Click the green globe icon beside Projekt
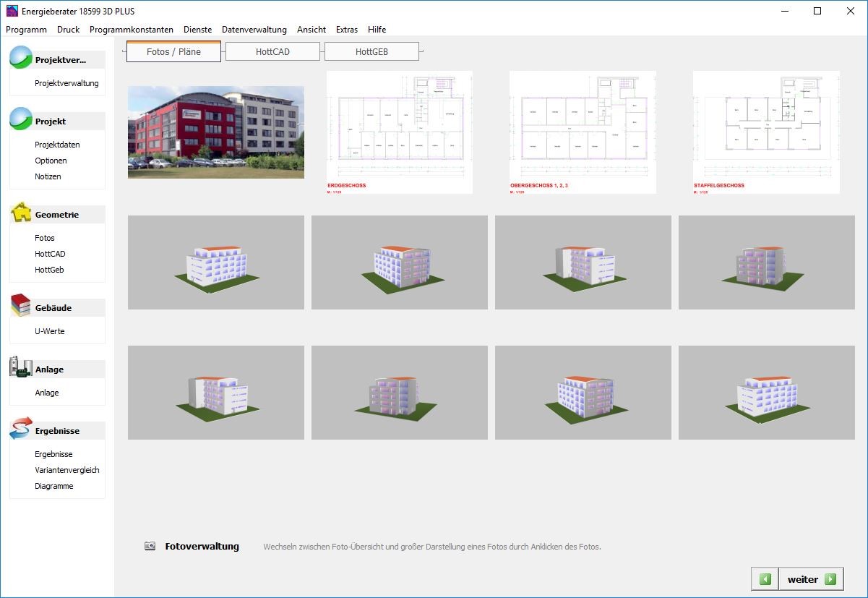 pos(20,121)
